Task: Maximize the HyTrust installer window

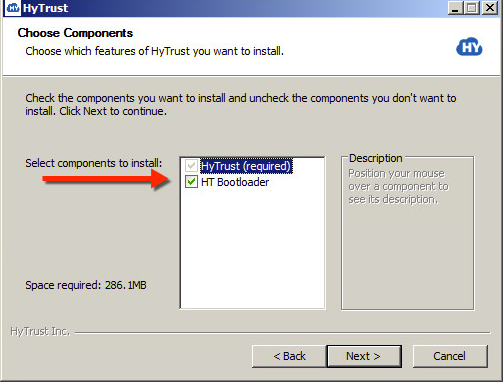Action: (x=472, y=8)
